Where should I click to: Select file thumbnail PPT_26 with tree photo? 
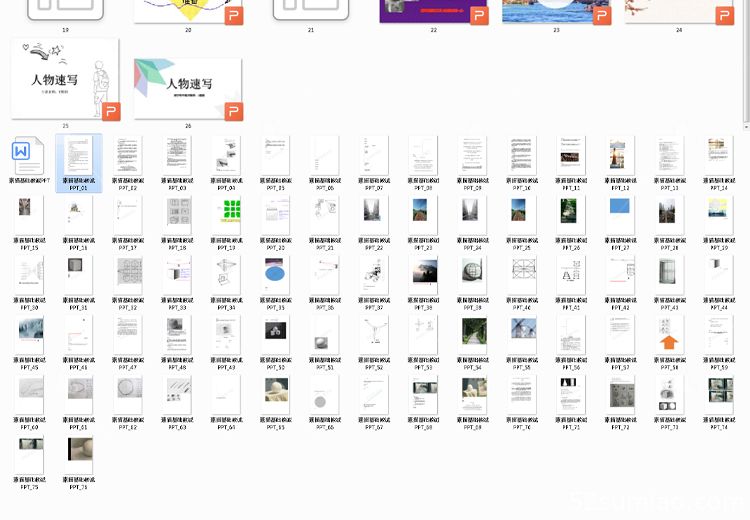571,215
